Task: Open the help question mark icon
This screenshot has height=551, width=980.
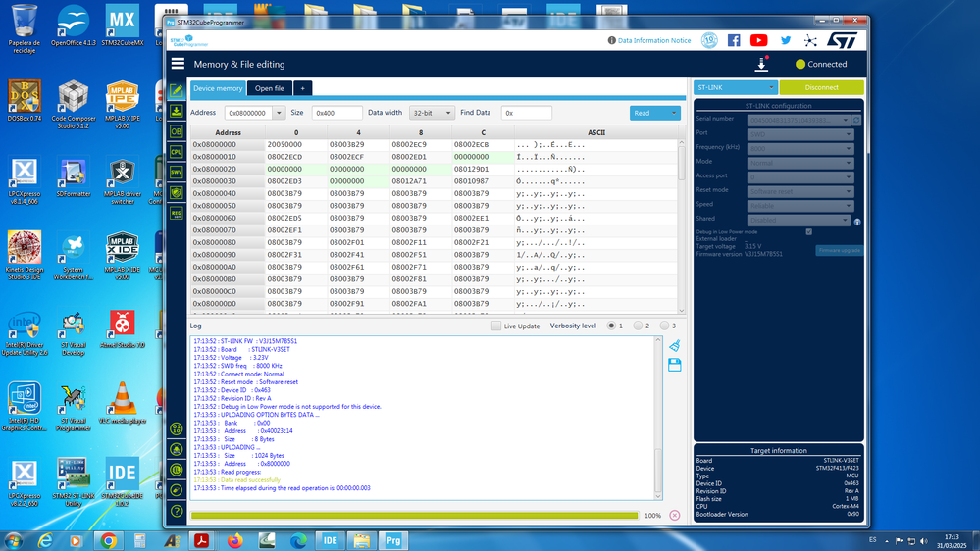Action: click(x=177, y=511)
